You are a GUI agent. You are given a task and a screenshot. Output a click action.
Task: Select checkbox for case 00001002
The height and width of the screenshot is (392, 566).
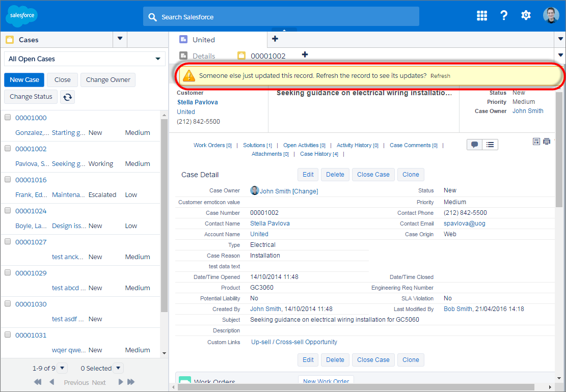point(8,148)
